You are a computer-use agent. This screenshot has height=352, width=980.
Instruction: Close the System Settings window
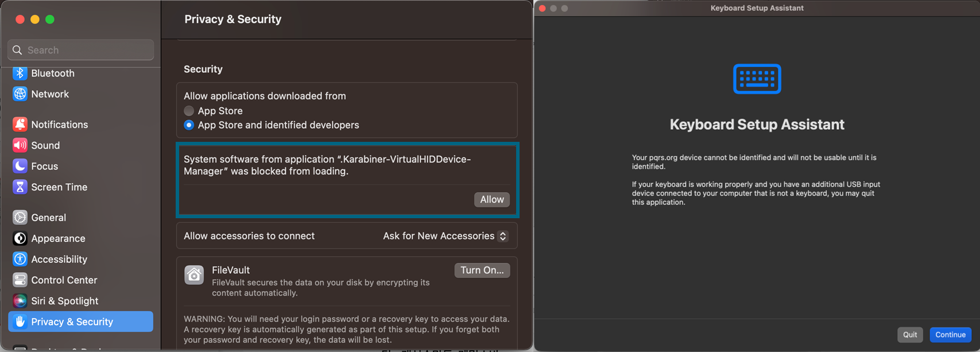point(20,20)
